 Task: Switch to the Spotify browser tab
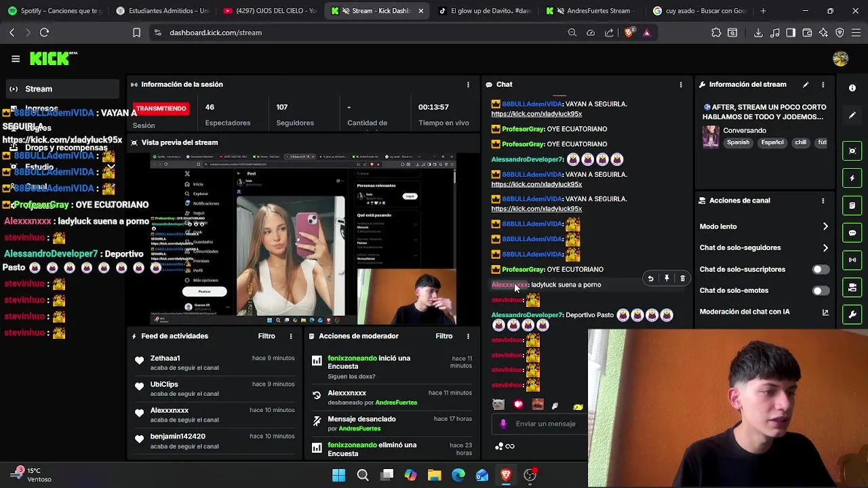pos(55,11)
